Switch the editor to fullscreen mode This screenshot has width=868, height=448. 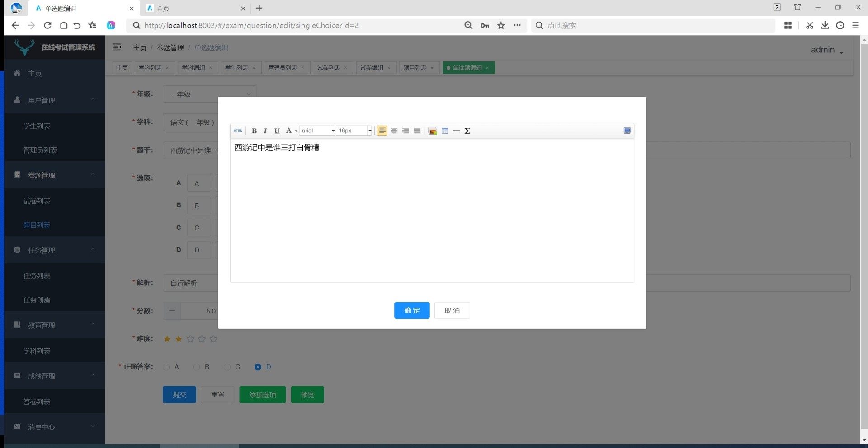(x=627, y=131)
